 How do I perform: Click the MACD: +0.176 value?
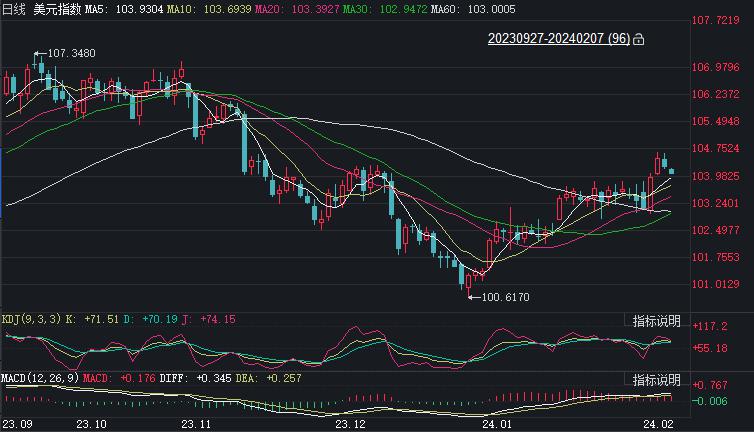[x=119, y=378]
